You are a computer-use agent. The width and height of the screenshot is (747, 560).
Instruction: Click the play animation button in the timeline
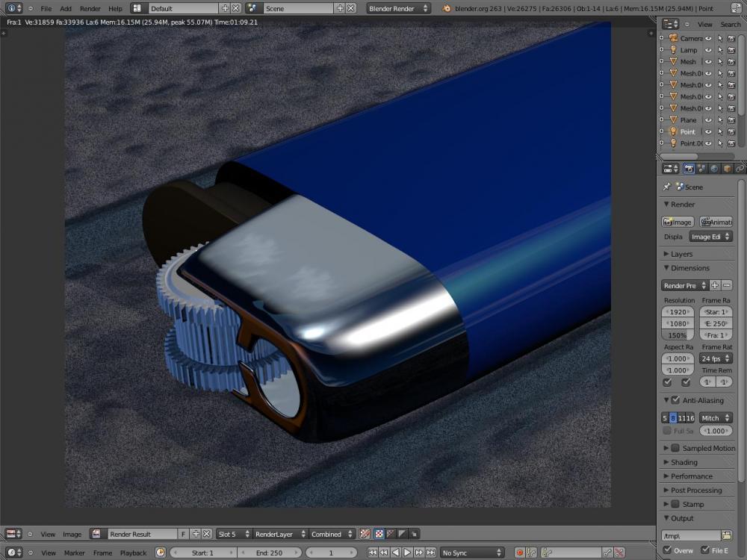click(407, 553)
